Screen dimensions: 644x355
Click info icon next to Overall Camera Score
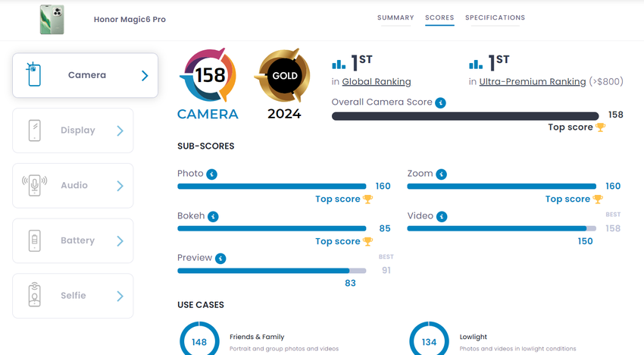point(441,102)
